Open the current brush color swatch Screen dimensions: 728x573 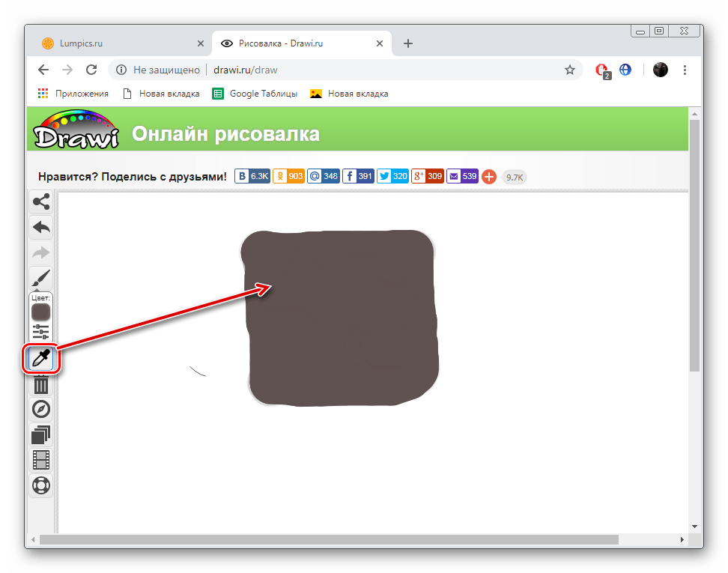click(x=41, y=312)
